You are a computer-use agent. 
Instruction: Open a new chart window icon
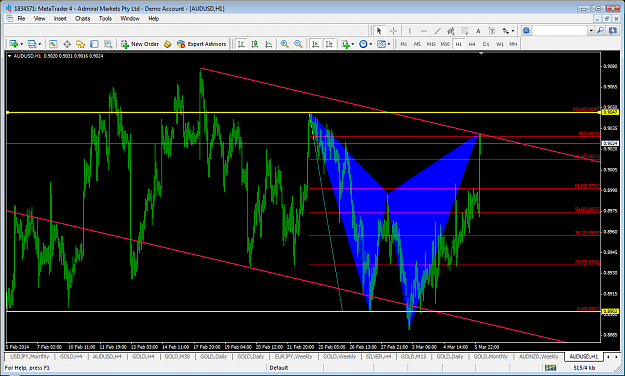click(x=14, y=44)
